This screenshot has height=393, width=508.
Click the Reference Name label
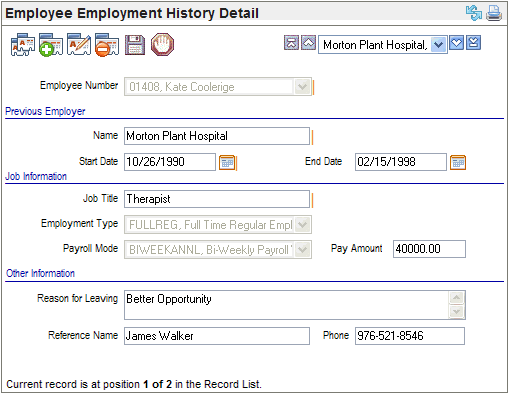point(83,335)
